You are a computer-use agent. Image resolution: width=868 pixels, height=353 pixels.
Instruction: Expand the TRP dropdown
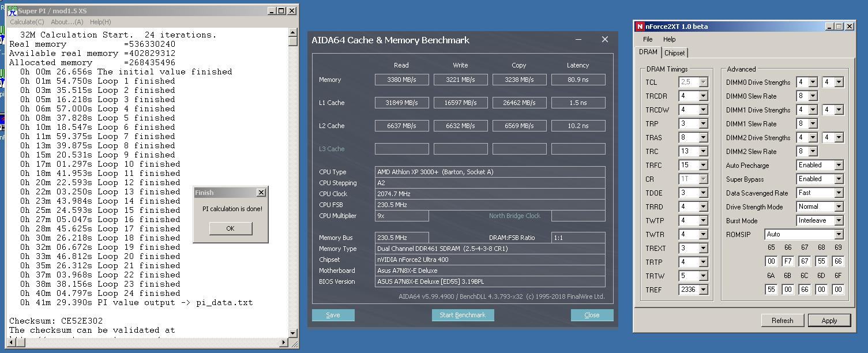pyautogui.click(x=703, y=124)
